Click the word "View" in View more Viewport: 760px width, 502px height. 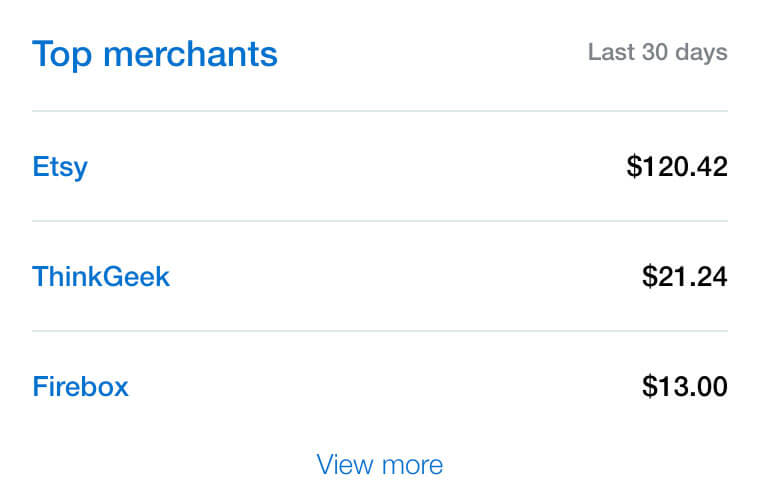coord(345,464)
